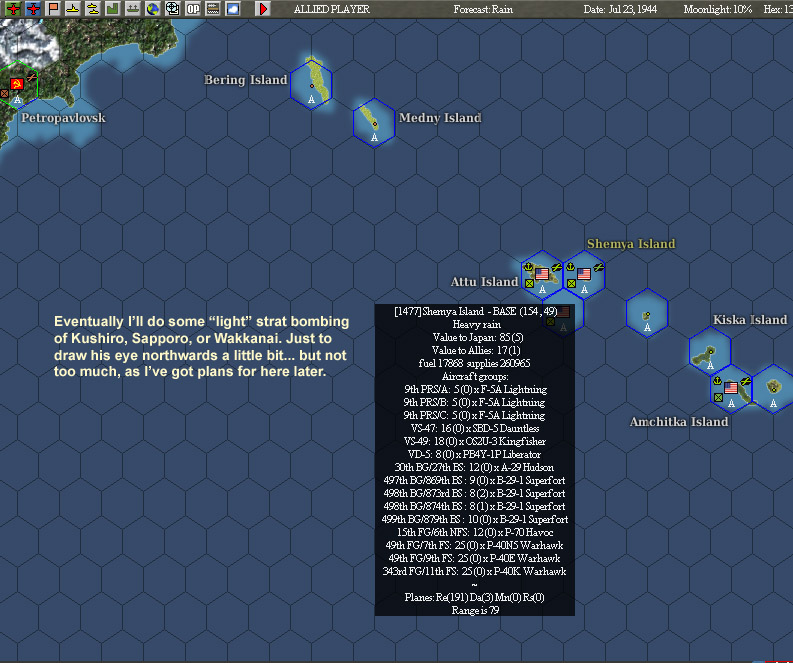Image resolution: width=793 pixels, height=663 pixels.
Task: Click the Bering Island map label
Action: [x=245, y=80]
